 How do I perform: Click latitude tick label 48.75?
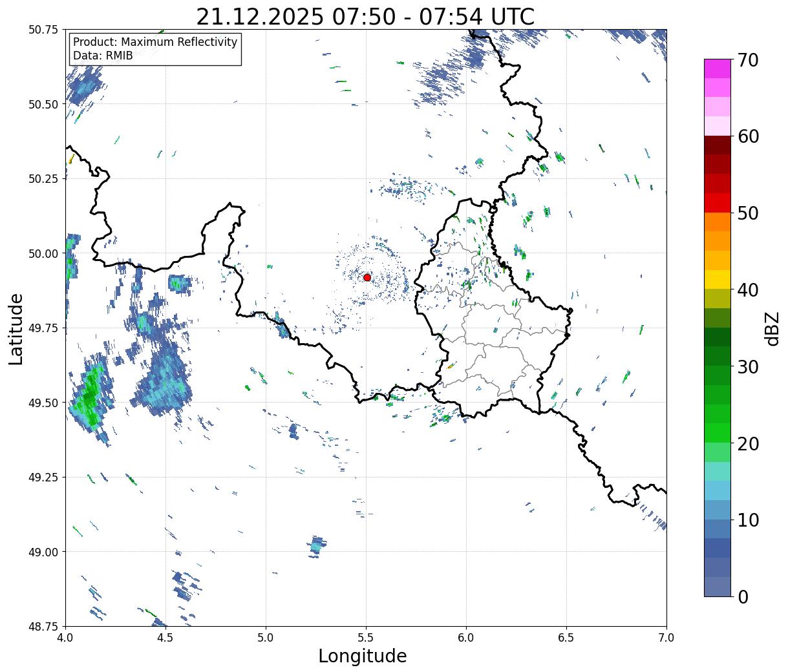tap(43, 626)
